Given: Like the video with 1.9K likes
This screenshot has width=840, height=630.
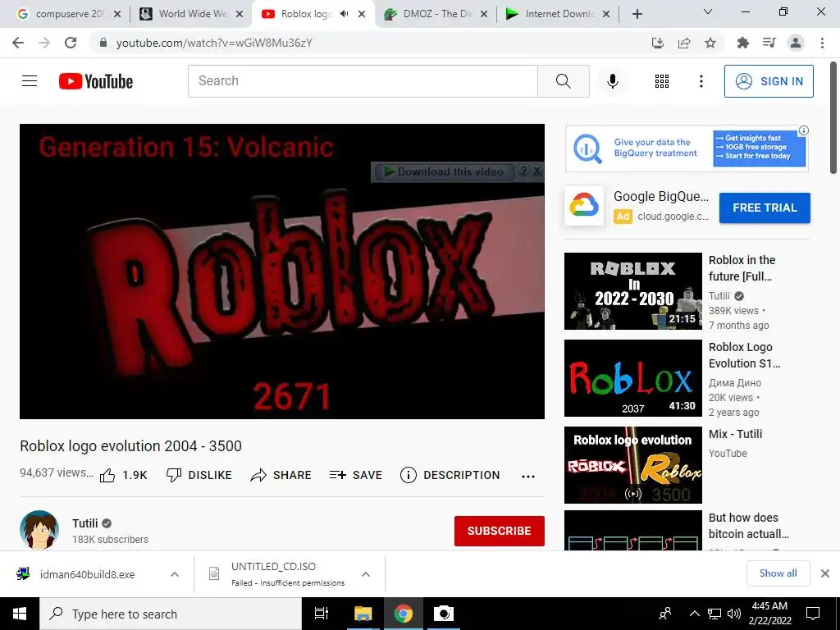Looking at the screenshot, I should [123, 475].
